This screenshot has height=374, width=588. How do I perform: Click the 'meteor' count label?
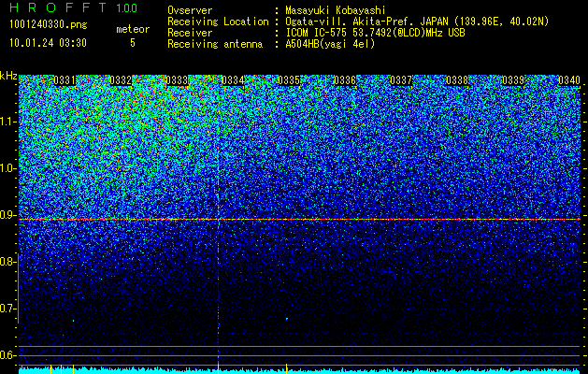click(133, 29)
